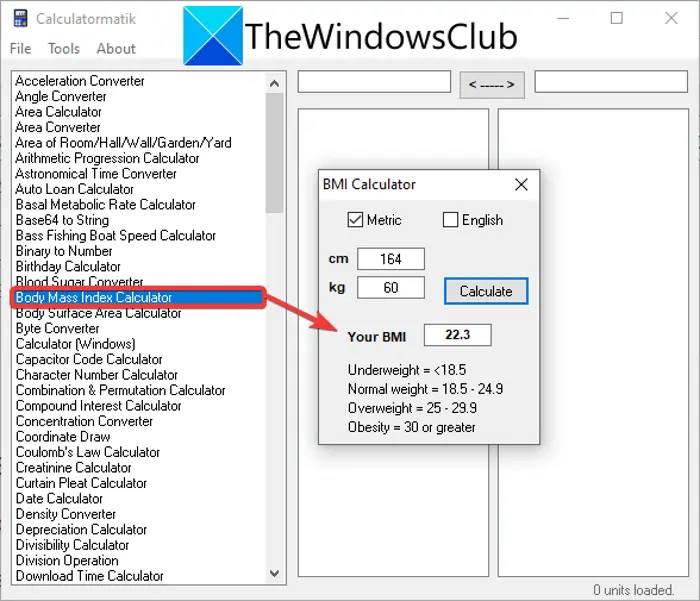Click the Calculate button
Screen dimensions: 700x601
coord(486,291)
